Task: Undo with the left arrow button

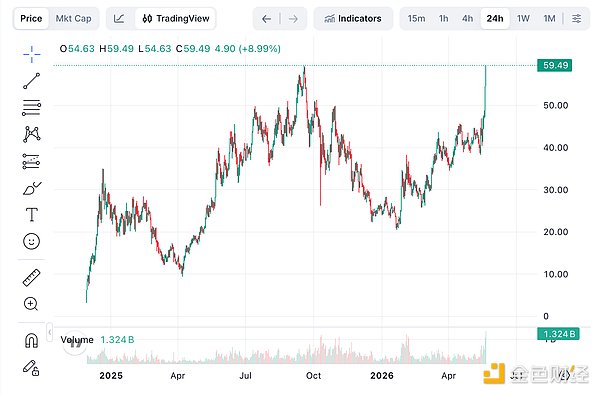Action: (x=267, y=18)
